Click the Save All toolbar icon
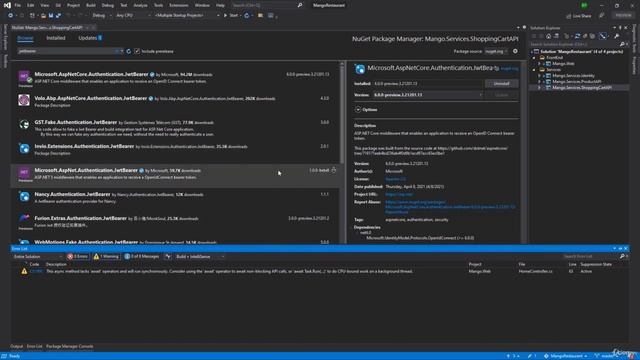 pyautogui.click(x=58, y=16)
